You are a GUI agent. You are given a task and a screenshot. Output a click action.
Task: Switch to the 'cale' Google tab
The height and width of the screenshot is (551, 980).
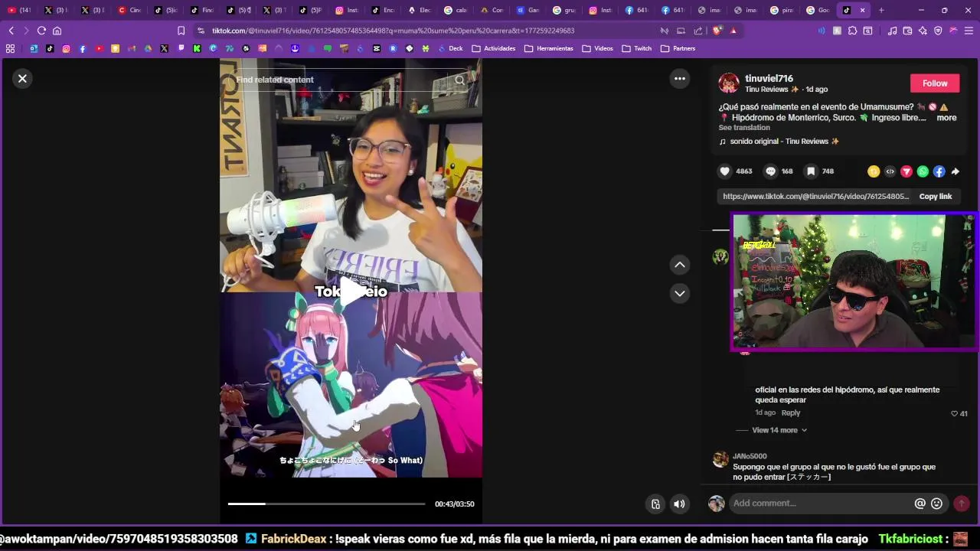[456, 10]
